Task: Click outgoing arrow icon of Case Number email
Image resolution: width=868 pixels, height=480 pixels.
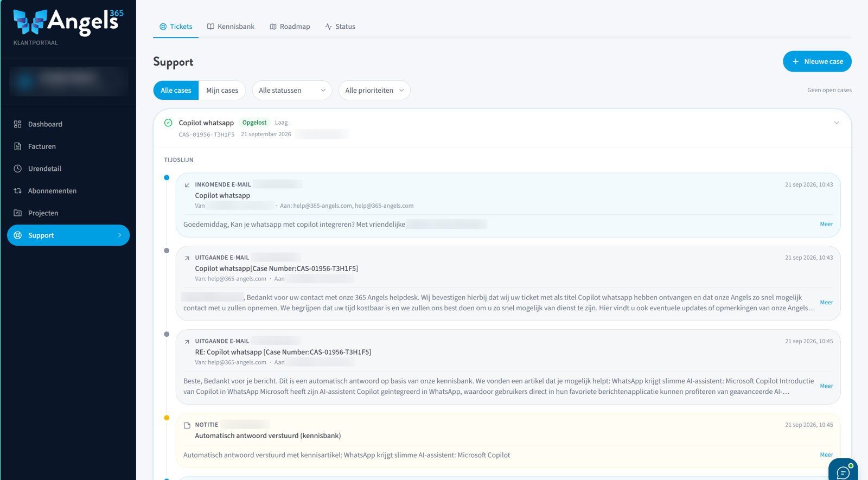Action: pyautogui.click(x=187, y=258)
